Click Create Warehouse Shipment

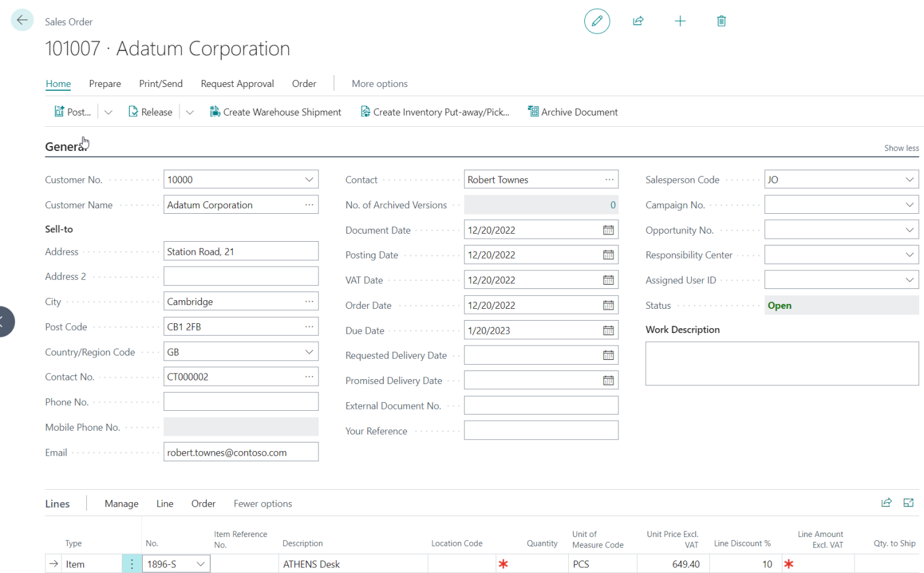pyautogui.click(x=276, y=112)
